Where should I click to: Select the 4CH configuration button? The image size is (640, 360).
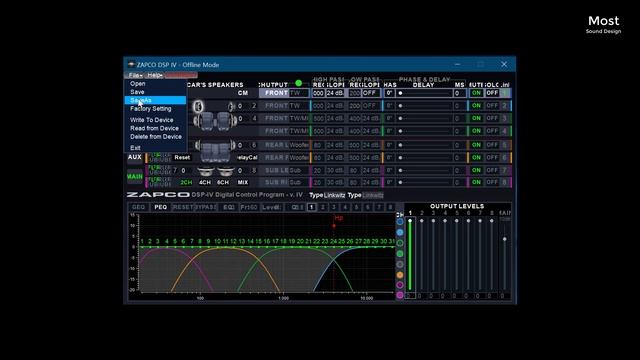[x=205, y=182]
